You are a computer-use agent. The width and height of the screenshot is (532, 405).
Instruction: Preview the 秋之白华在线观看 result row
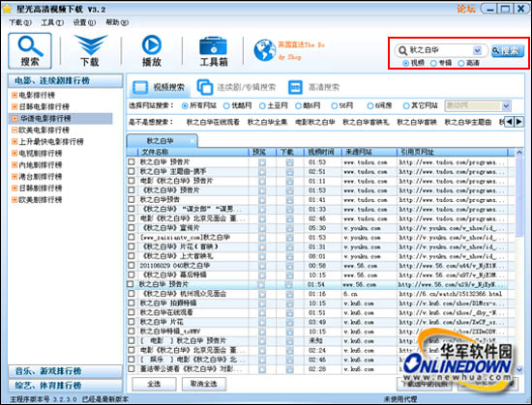[x=262, y=312]
